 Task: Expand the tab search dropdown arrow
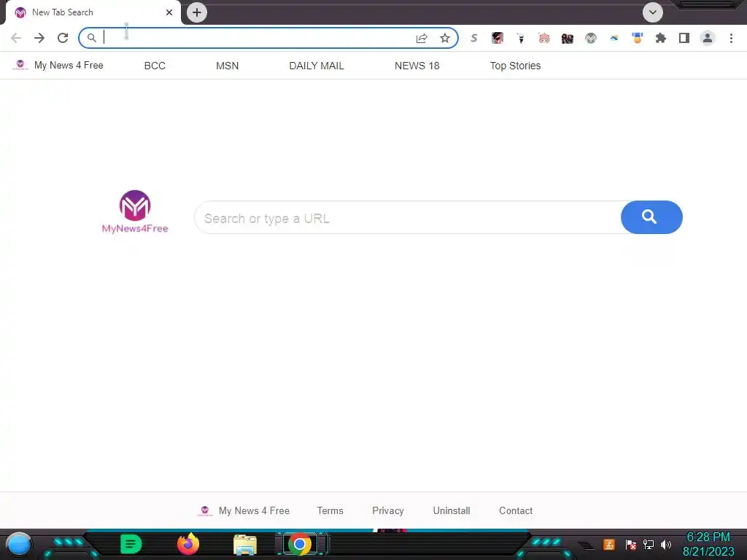pyautogui.click(x=653, y=12)
